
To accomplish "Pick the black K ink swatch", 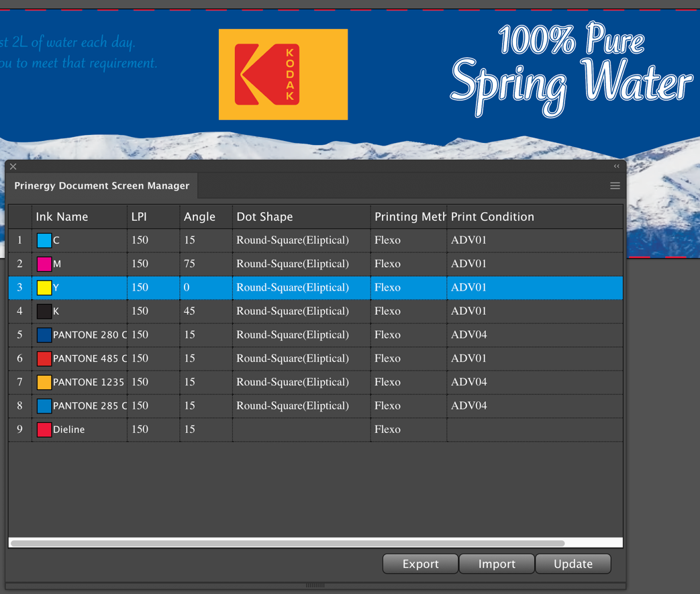I will click(x=44, y=311).
